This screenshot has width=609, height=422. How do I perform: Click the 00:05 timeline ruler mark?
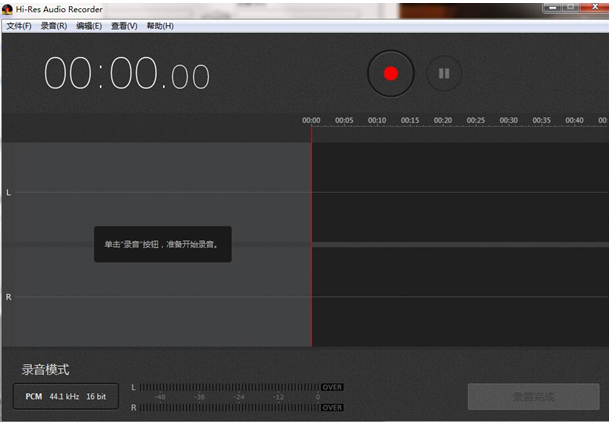pos(344,120)
